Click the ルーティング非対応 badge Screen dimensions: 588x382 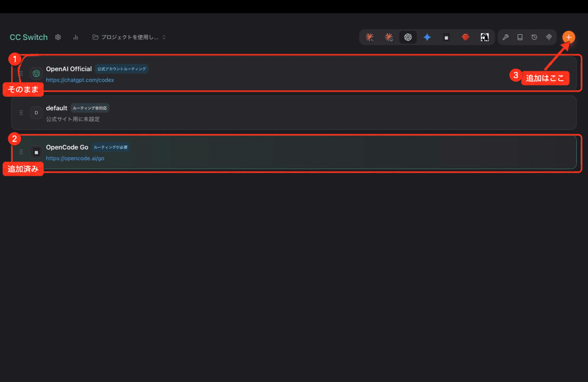pyautogui.click(x=90, y=108)
